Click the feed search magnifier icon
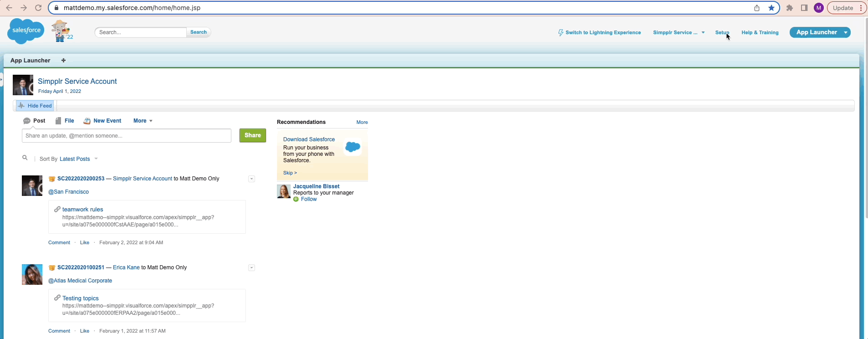 25,158
